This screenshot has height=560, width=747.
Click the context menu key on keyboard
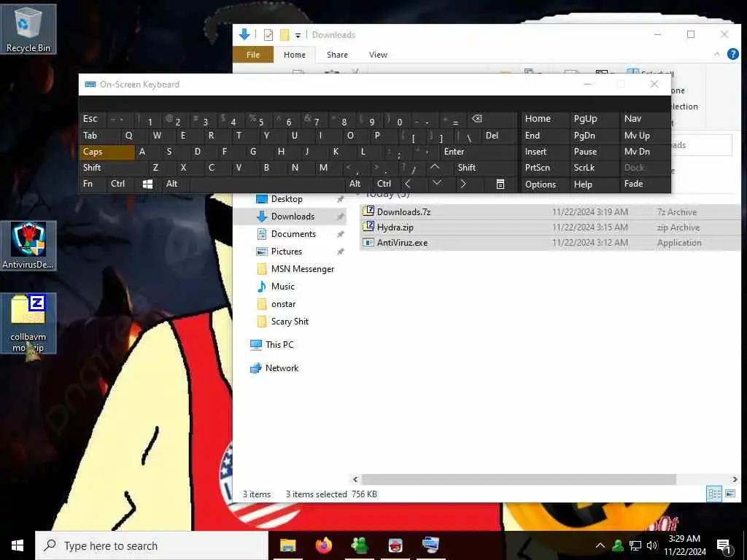click(x=500, y=184)
